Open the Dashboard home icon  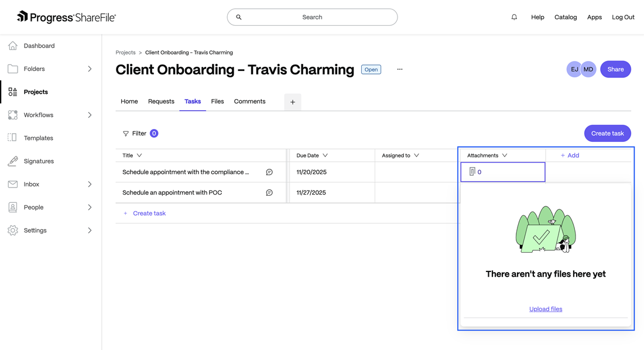(13, 46)
